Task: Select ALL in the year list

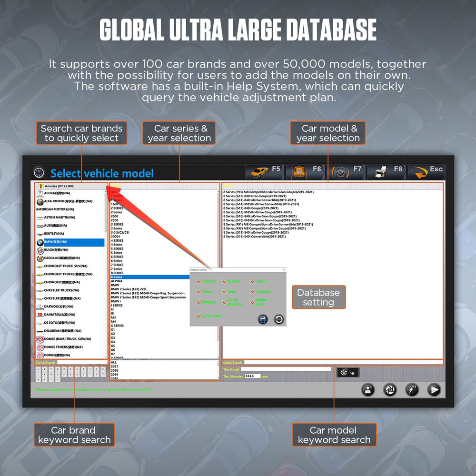Action: coord(114,362)
